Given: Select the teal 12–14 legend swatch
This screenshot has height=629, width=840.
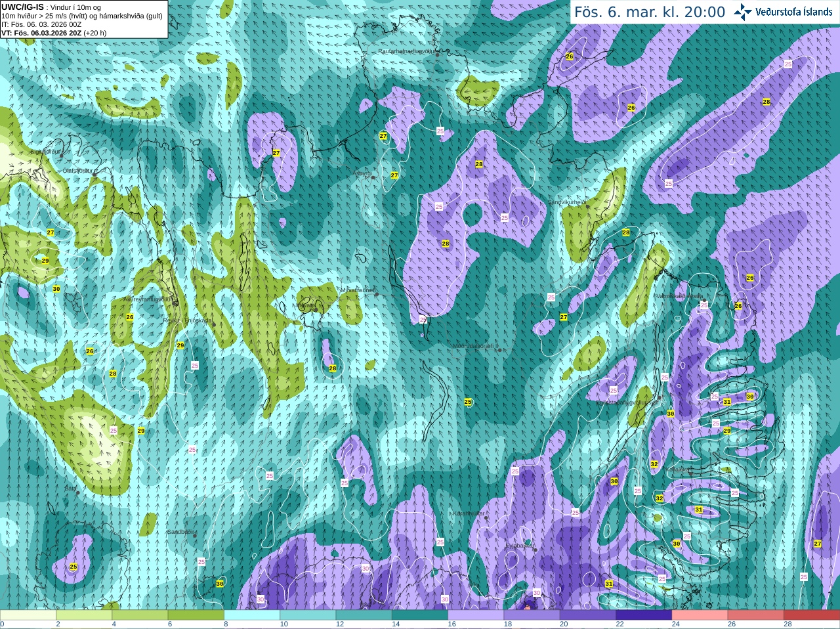Looking at the screenshot, I should coord(364,615).
